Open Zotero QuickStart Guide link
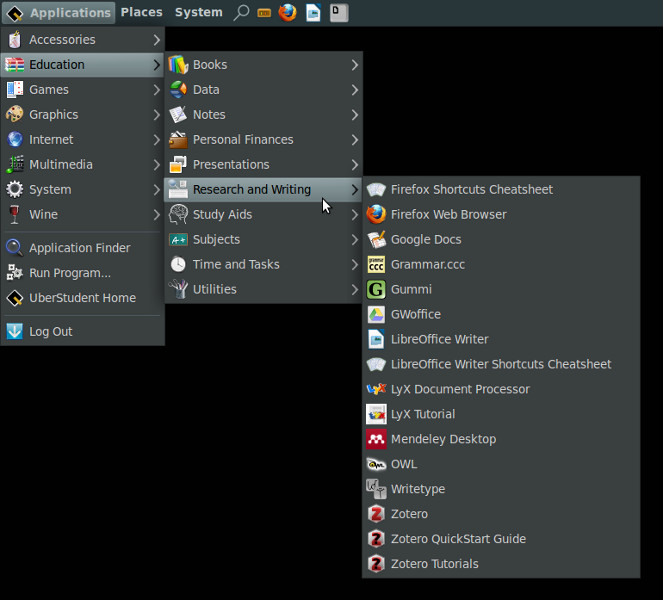The image size is (663, 600). (458, 539)
